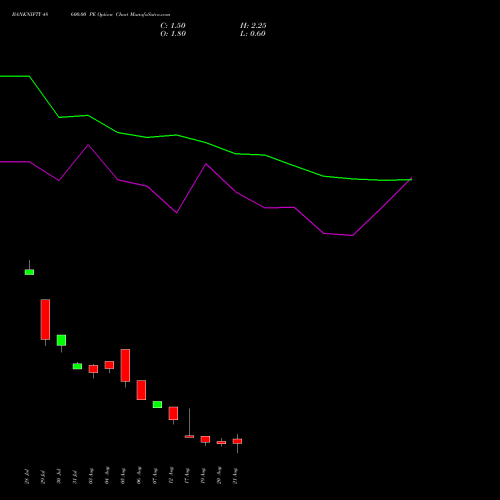Select the green candlestick above 28 Jul
This screenshot has width=500, height=500.
click(29, 272)
